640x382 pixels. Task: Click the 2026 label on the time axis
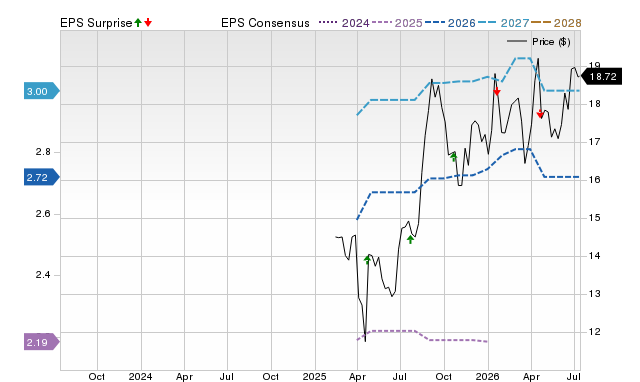click(x=488, y=376)
